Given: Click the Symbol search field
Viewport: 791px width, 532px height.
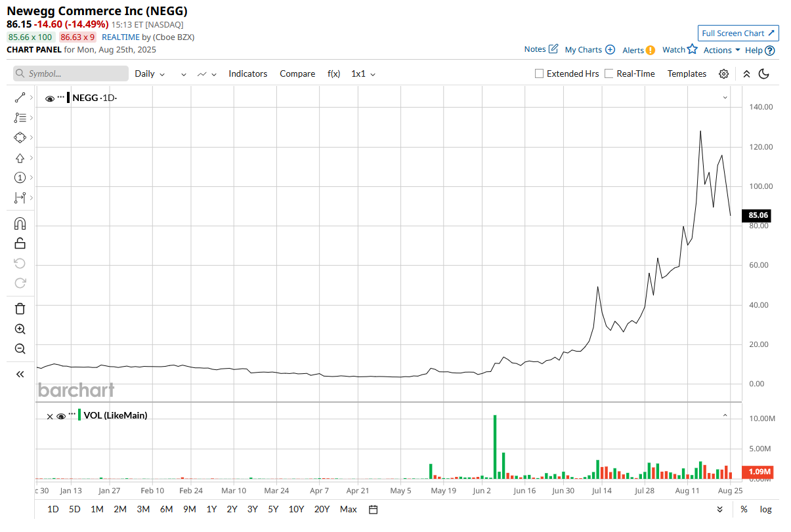Looking at the screenshot, I should click(71, 73).
